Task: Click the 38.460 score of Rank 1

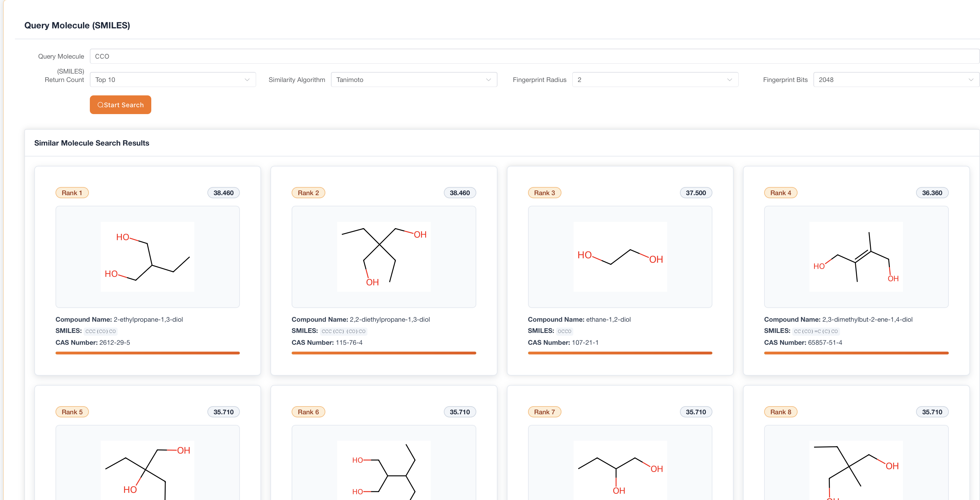Action: tap(223, 193)
